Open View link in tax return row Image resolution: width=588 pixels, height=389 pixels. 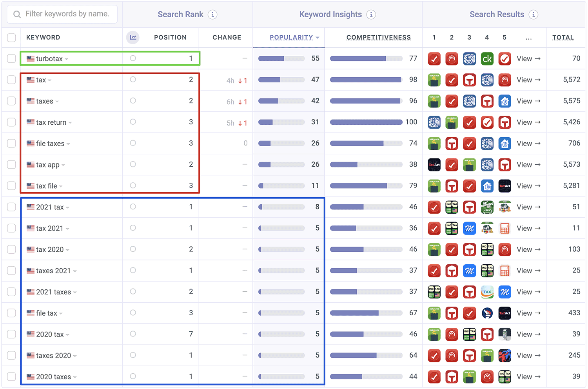(528, 122)
